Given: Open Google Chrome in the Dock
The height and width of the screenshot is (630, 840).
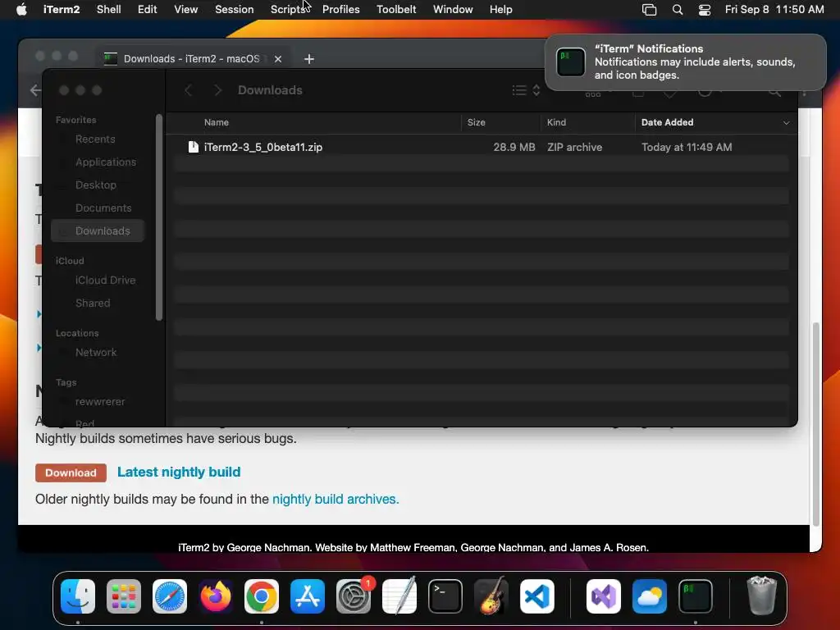Looking at the screenshot, I should 262,596.
